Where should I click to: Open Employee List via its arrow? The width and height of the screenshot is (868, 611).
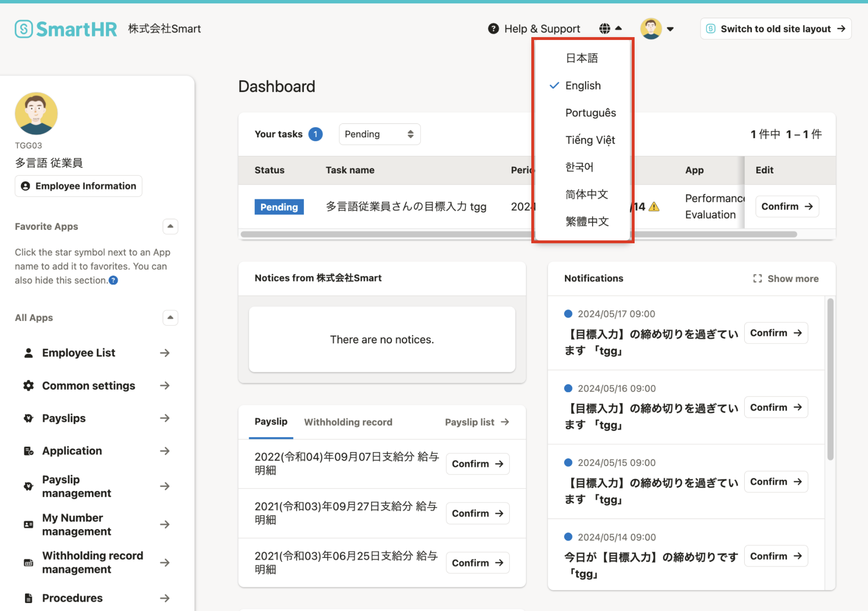[164, 353]
